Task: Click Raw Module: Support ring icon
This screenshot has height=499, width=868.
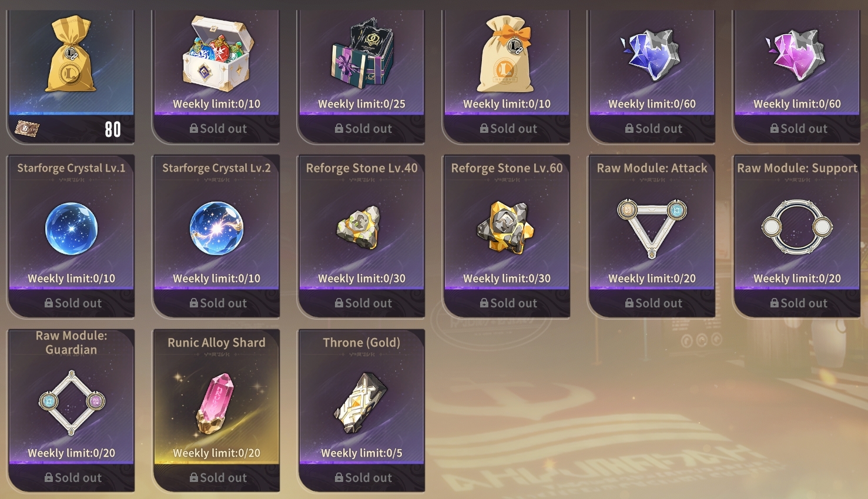Action: (797, 226)
